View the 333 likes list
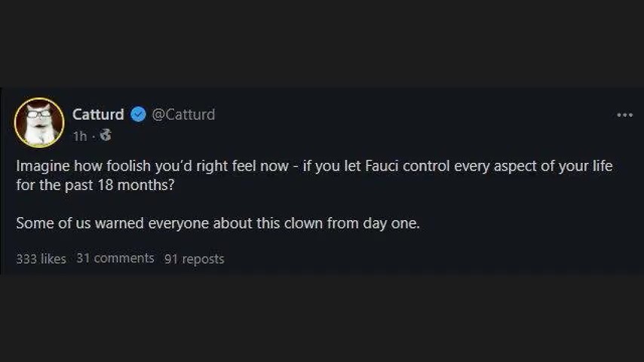 click(41, 259)
